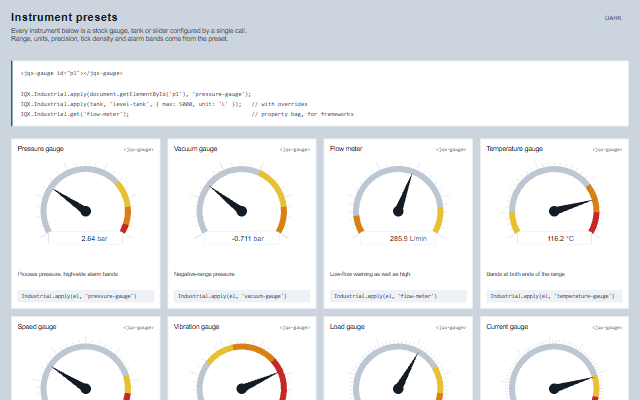Click the flow-meter apply code snippet

coord(398,296)
